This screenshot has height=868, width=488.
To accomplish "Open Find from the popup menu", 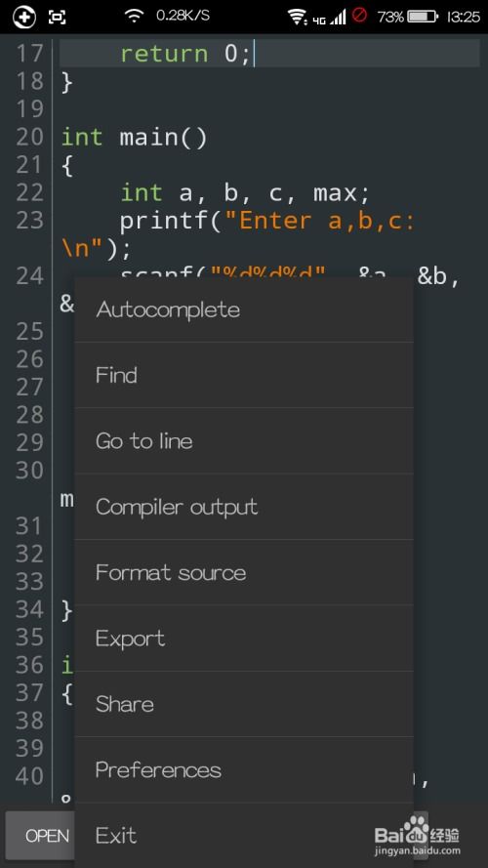I will (244, 375).
